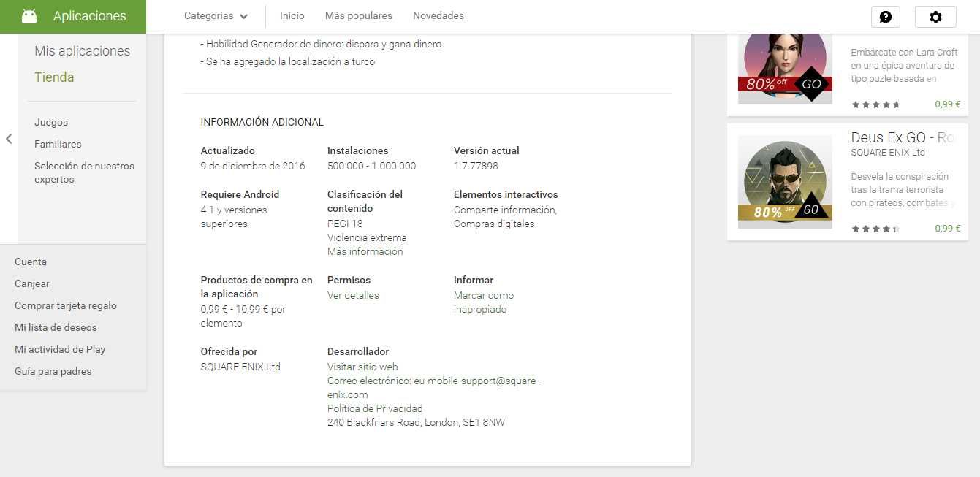Open Mi lista de deseos

click(x=56, y=327)
